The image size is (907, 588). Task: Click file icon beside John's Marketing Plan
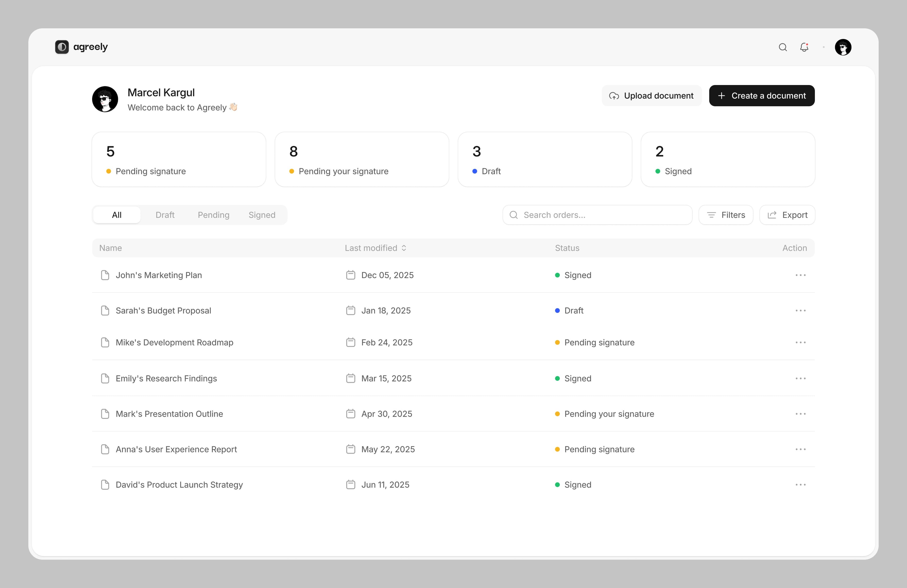pos(105,275)
